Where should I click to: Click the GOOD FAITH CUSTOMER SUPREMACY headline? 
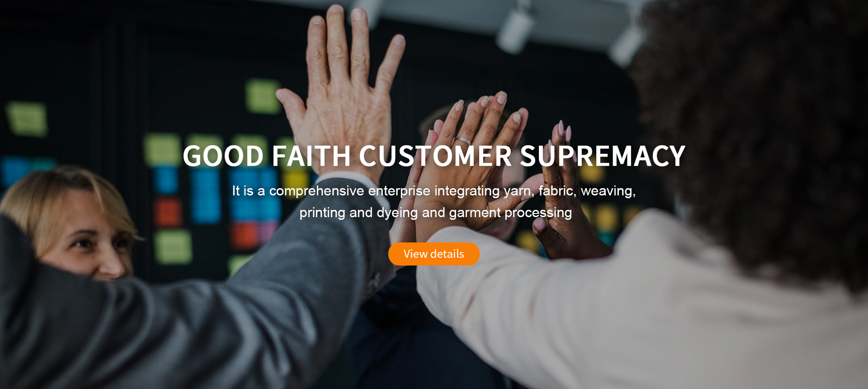(434, 156)
